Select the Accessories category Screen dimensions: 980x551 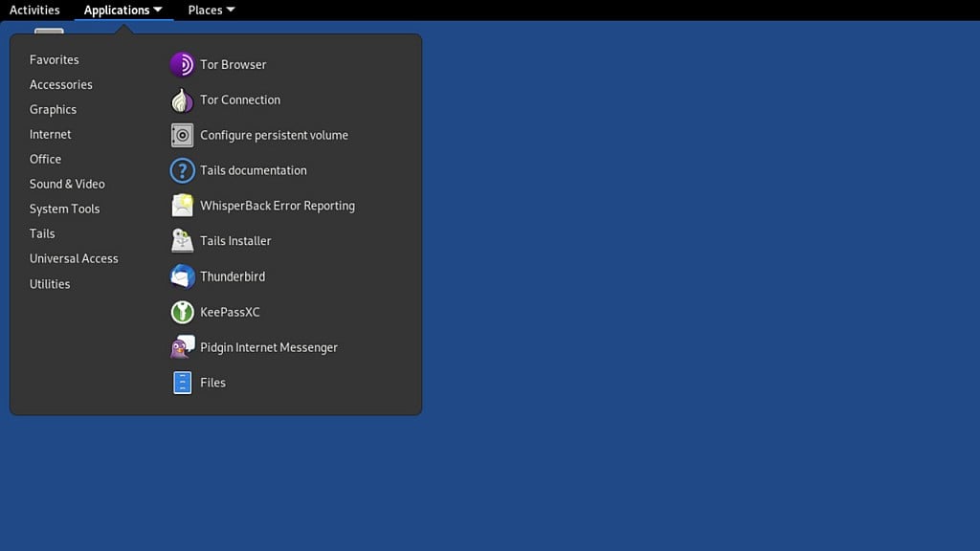(60, 84)
